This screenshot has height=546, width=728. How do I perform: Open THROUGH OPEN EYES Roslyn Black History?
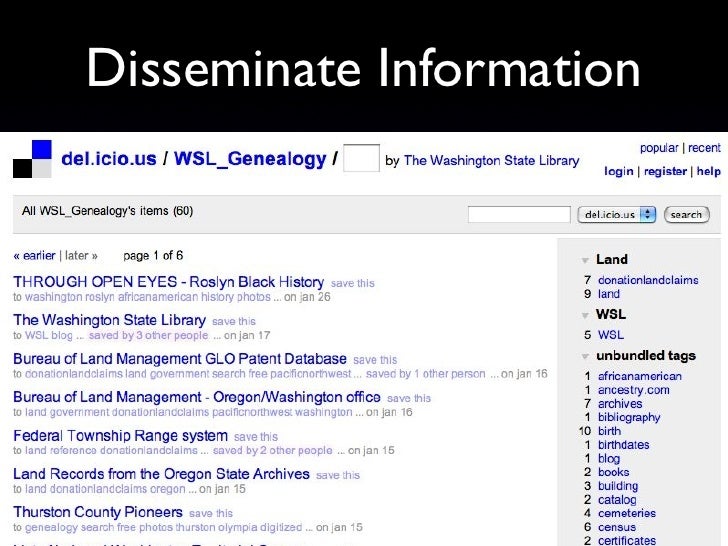[x=169, y=282]
